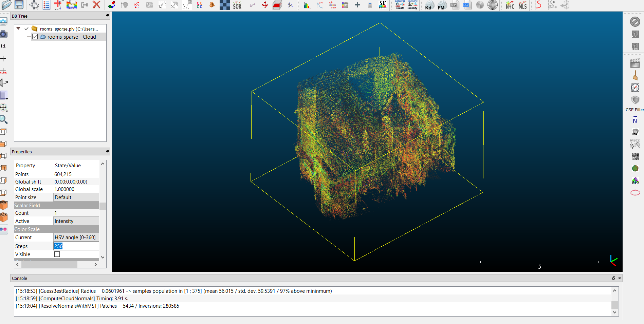Float the Console panel
This screenshot has width=644, height=324.
pyautogui.click(x=614, y=278)
